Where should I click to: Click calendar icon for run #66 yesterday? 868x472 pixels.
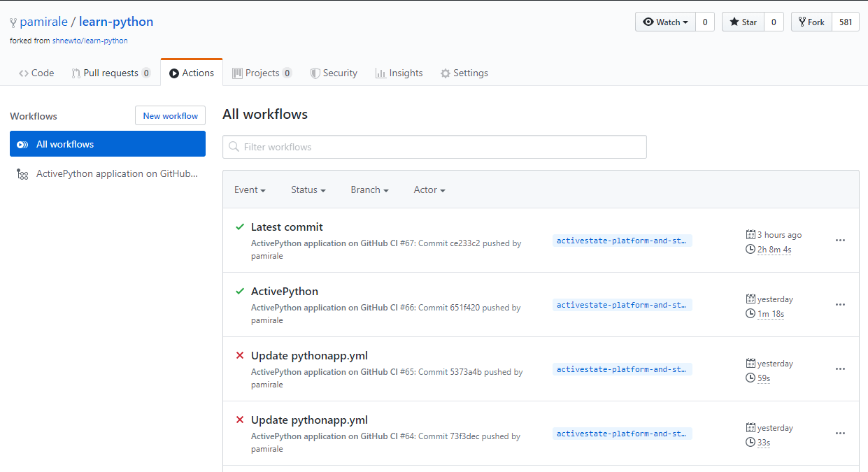click(x=750, y=299)
